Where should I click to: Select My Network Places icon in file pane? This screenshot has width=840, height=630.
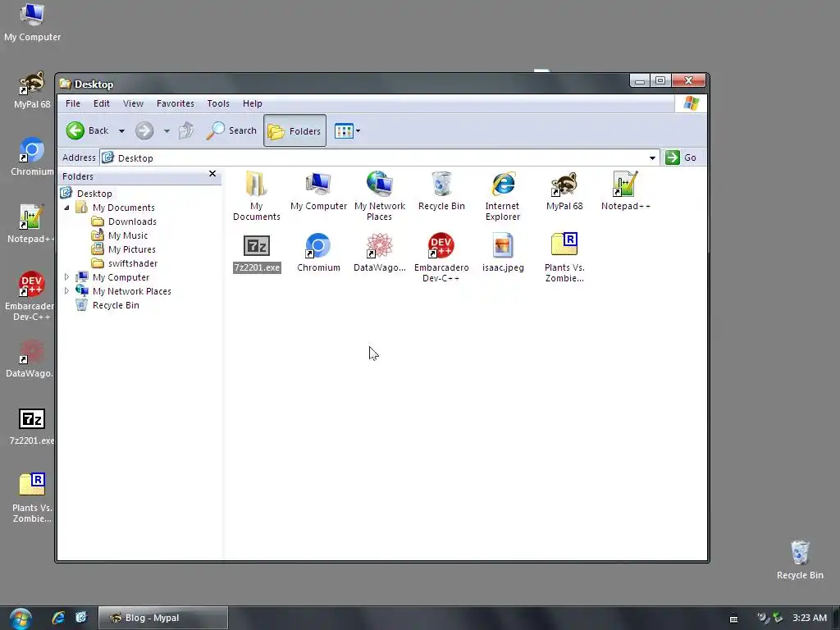(x=379, y=195)
